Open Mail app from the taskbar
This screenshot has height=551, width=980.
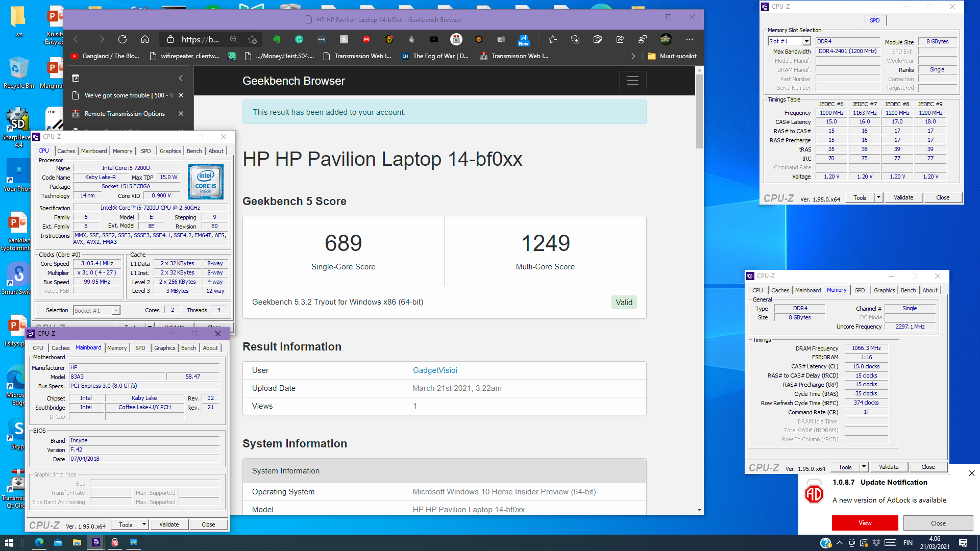pyautogui.click(x=58, y=542)
